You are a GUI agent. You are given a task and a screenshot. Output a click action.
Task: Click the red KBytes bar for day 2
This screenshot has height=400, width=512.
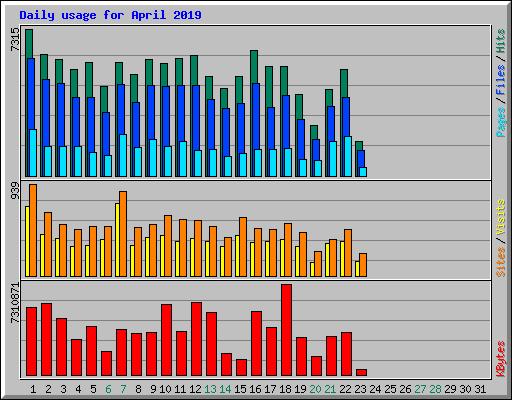[x=46, y=340]
